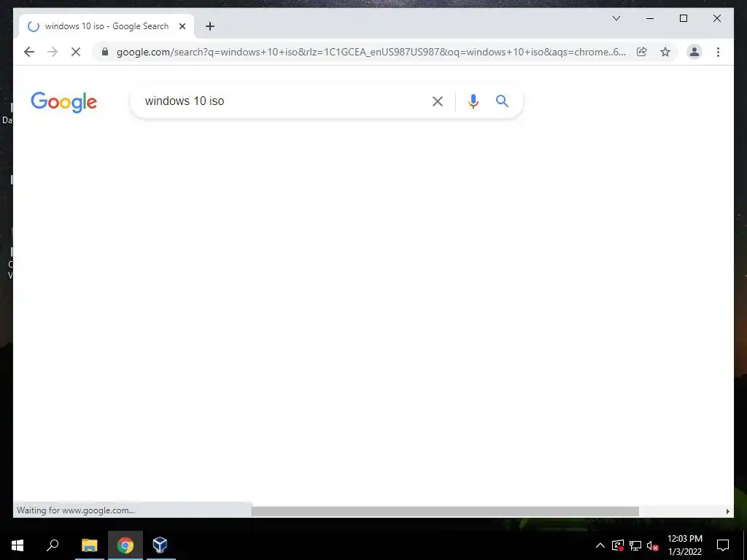Clear the search box with the X
The height and width of the screenshot is (560, 747).
coord(438,101)
